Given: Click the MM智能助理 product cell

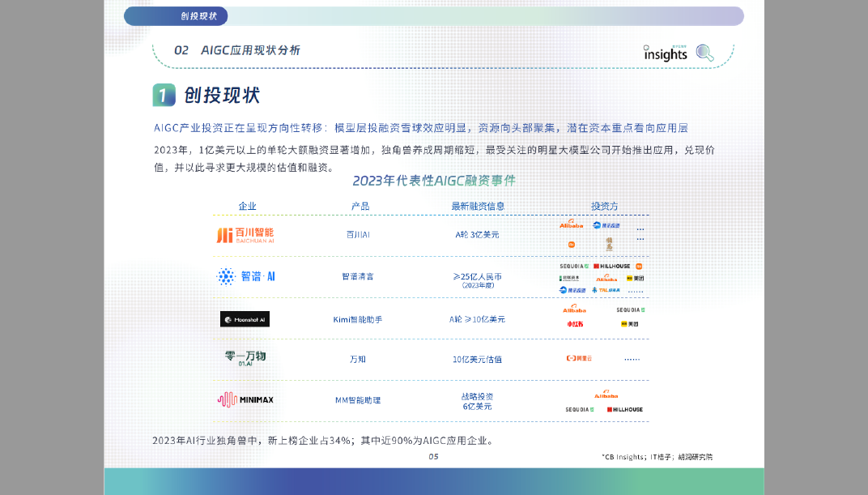Looking at the screenshot, I should pos(358,400).
